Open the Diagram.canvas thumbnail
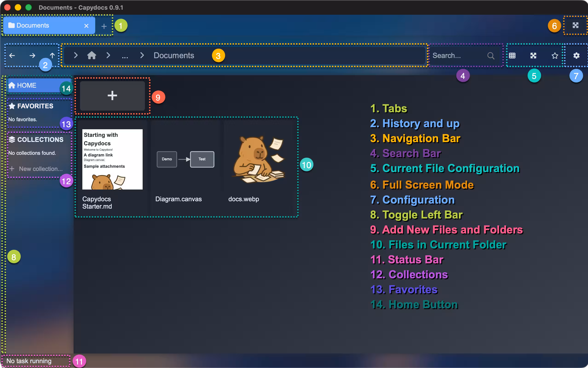Viewport: 588px width, 368px height. click(x=185, y=159)
